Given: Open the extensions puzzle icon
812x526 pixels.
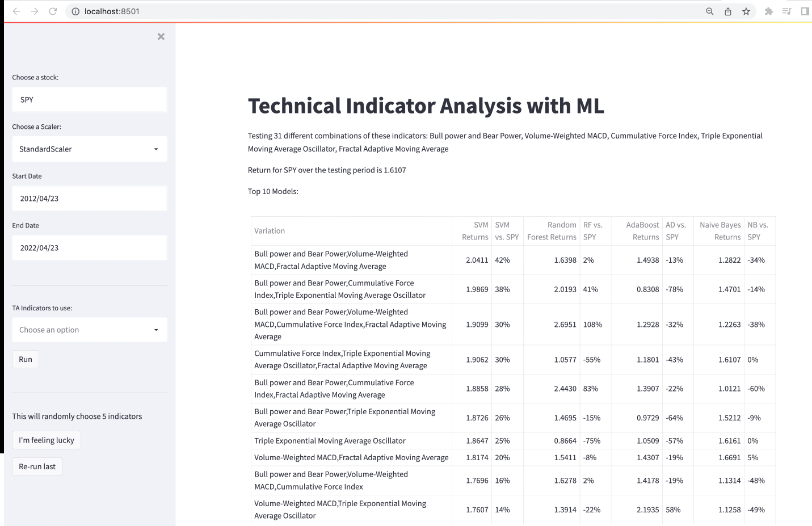Looking at the screenshot, I should pos(769,11).
